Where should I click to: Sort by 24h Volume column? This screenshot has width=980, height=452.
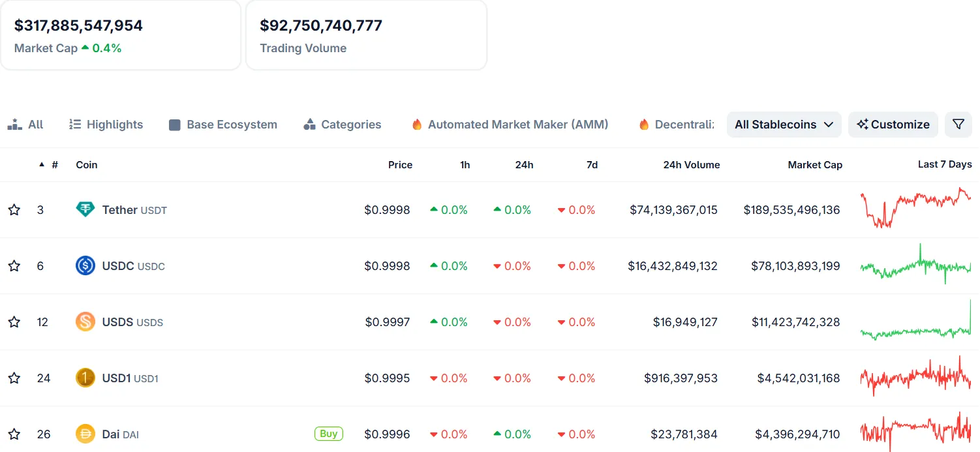[692, 165]
